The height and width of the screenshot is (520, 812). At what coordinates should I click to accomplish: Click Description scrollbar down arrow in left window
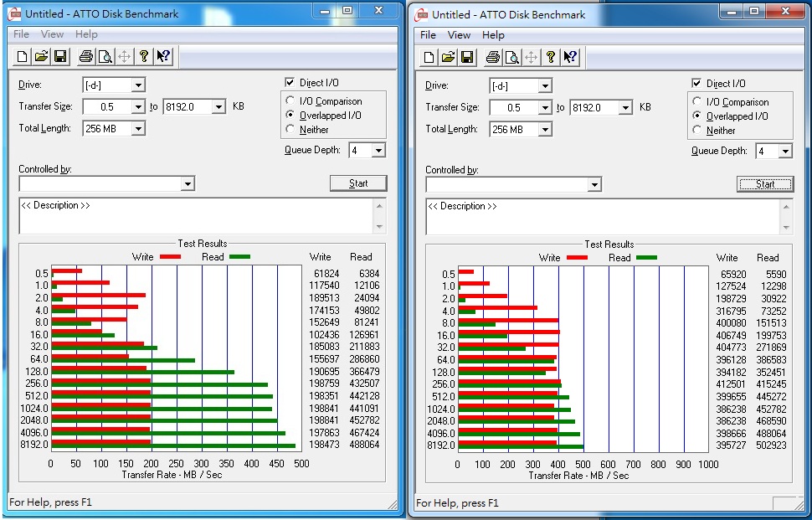(379, 227)
